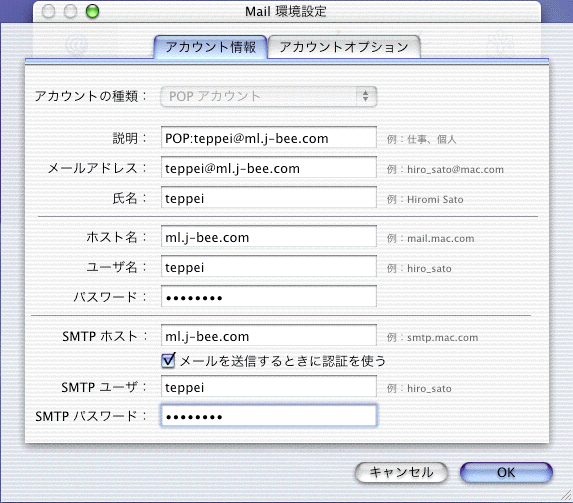Click the キャンセル button
Screen dimensions: 573x503
[x=401, y=473]
